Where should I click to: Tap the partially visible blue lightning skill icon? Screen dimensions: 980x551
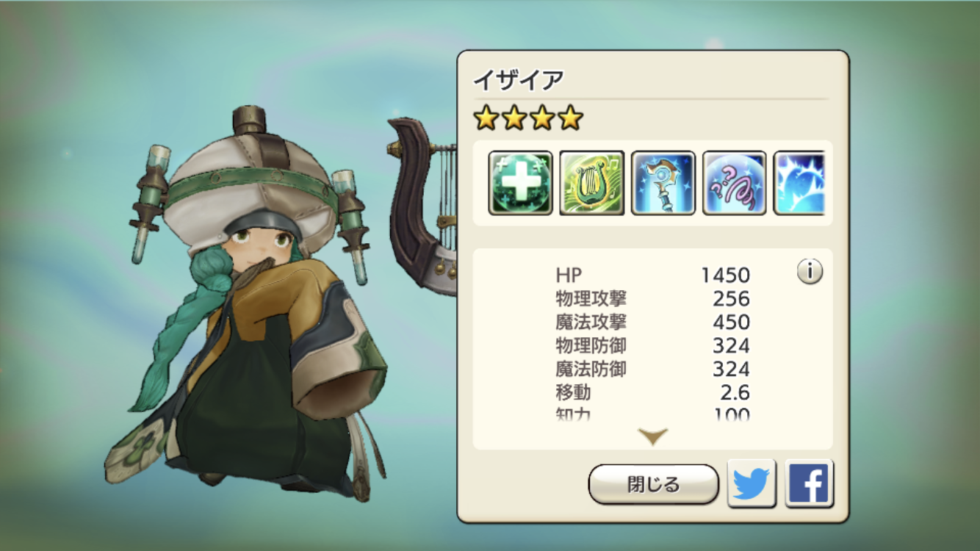(x=799, y=183)
